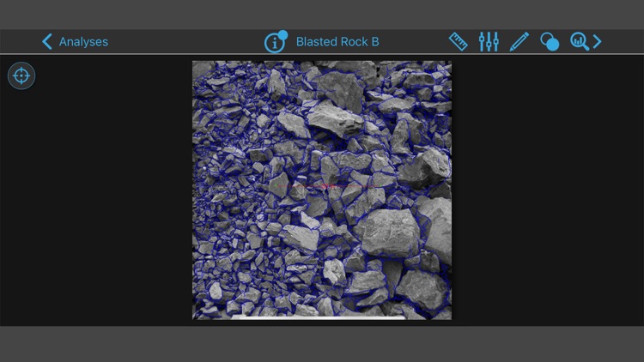
Task: Open the info icon beside Blasted Rock B
Action: 276,41
